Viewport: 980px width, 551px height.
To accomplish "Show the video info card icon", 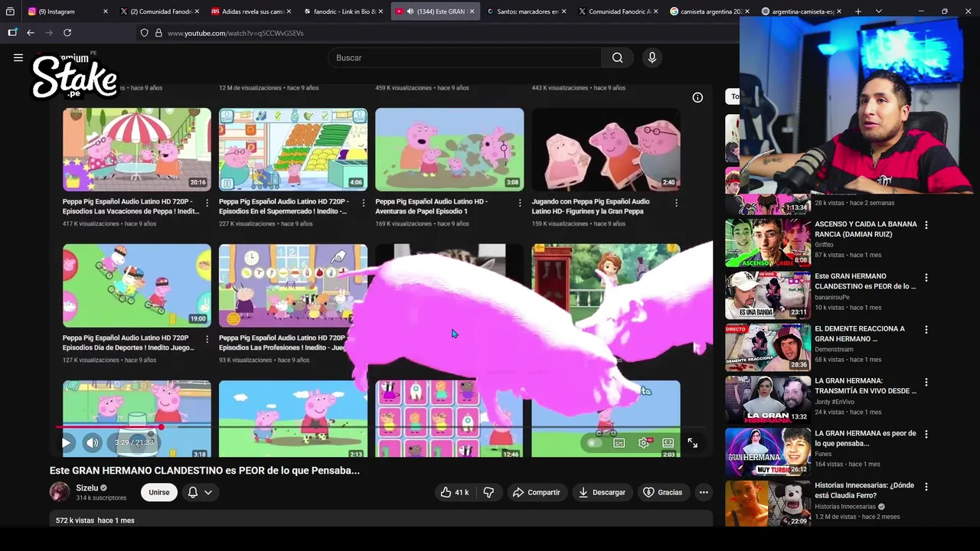I will tap(697, 97).
